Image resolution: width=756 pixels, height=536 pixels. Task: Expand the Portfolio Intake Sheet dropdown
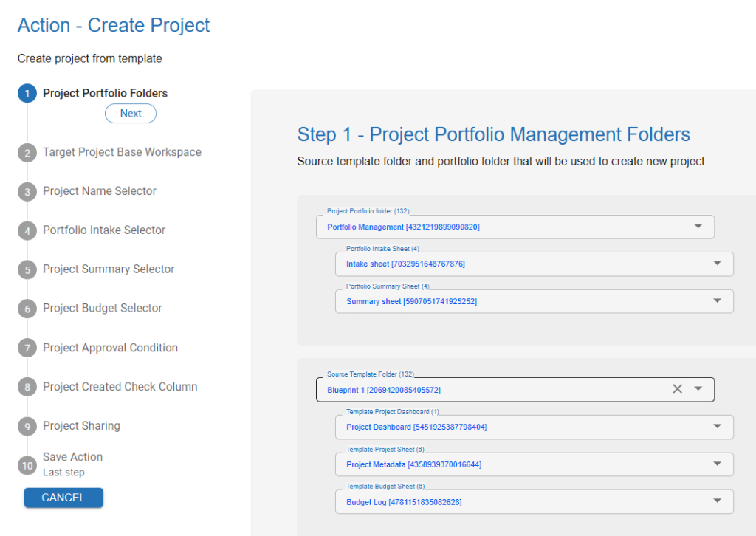717,264
